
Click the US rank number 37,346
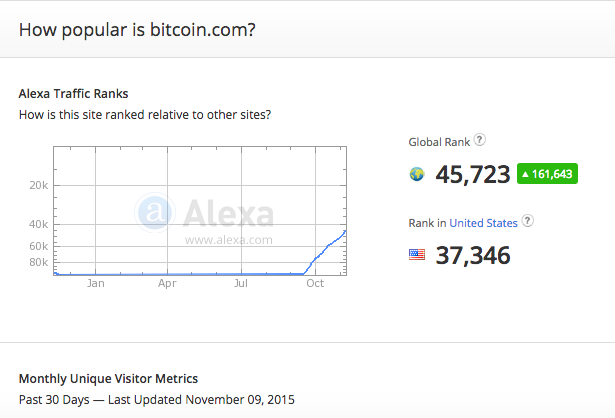click(x=473, y=255)
